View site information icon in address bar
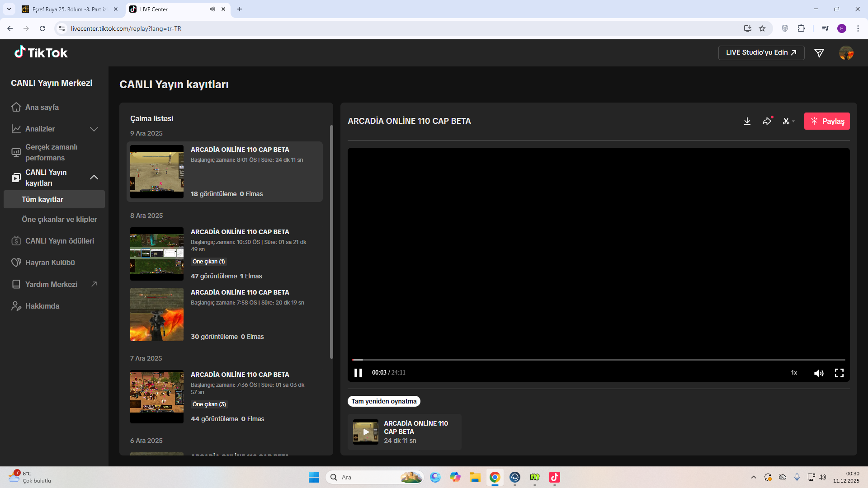 tap(62, 28)
